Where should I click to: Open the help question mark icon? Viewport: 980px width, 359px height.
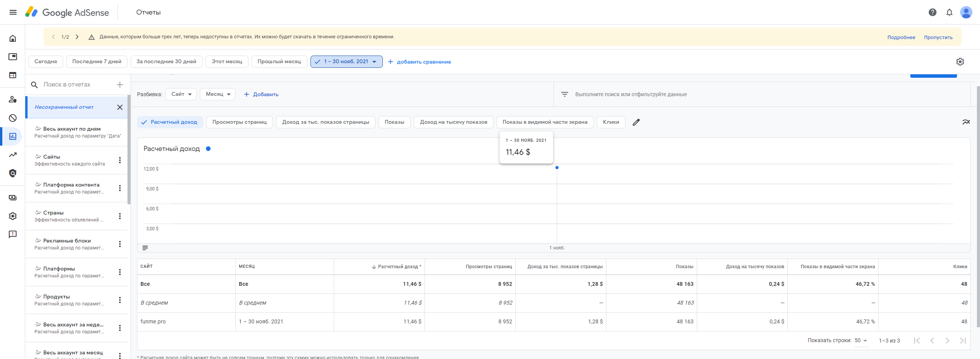pos(933,12)
